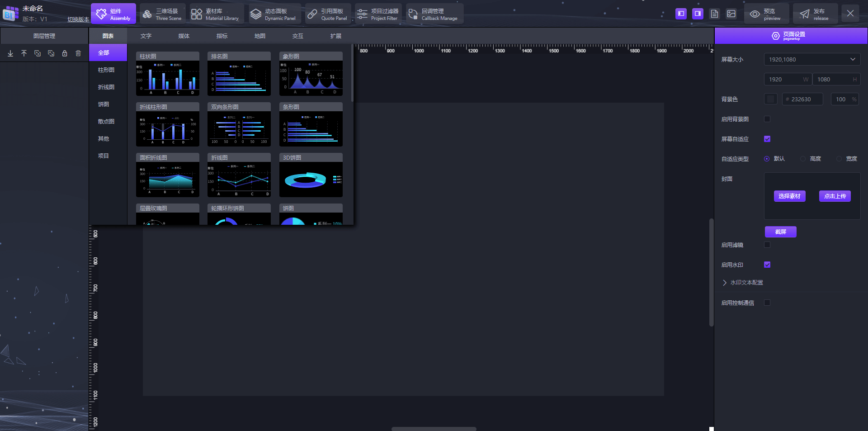The height and width of the screenshot is (431, 868).
Task: Switch to the 文字 tab
Action: coord(146,36)
